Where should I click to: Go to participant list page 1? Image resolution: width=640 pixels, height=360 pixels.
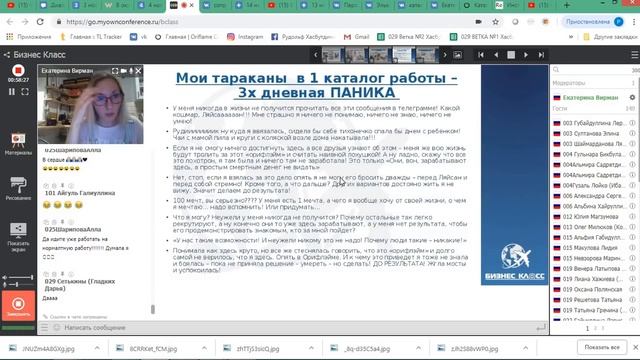587,329
